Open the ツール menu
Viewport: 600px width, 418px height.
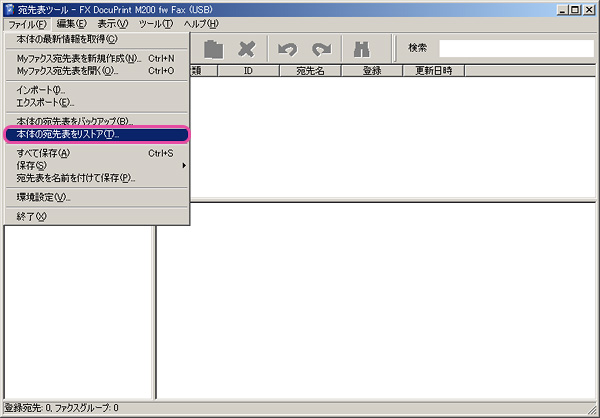point(156,24)
